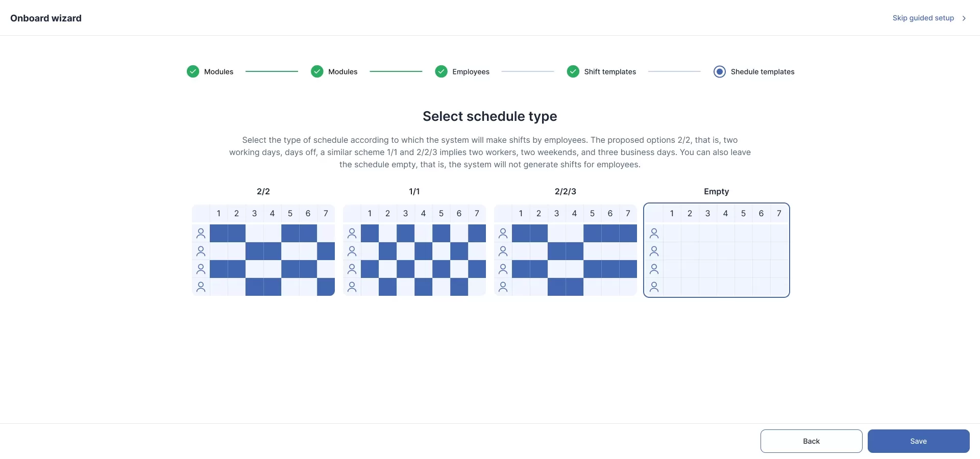Screen dimensions: 980x459
Task: Click day 1 filled cell in 2/2 first row
Action: [x=218, y=234]
